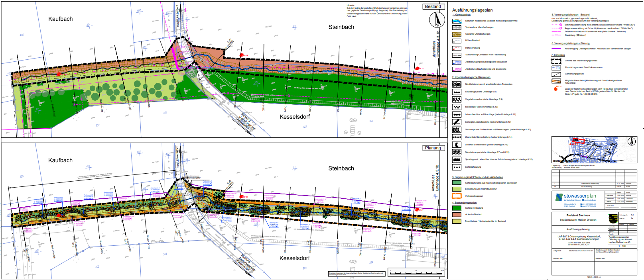
Task: Click the Vegetationswalze legend symbol
Action: (x=457, y=99)
